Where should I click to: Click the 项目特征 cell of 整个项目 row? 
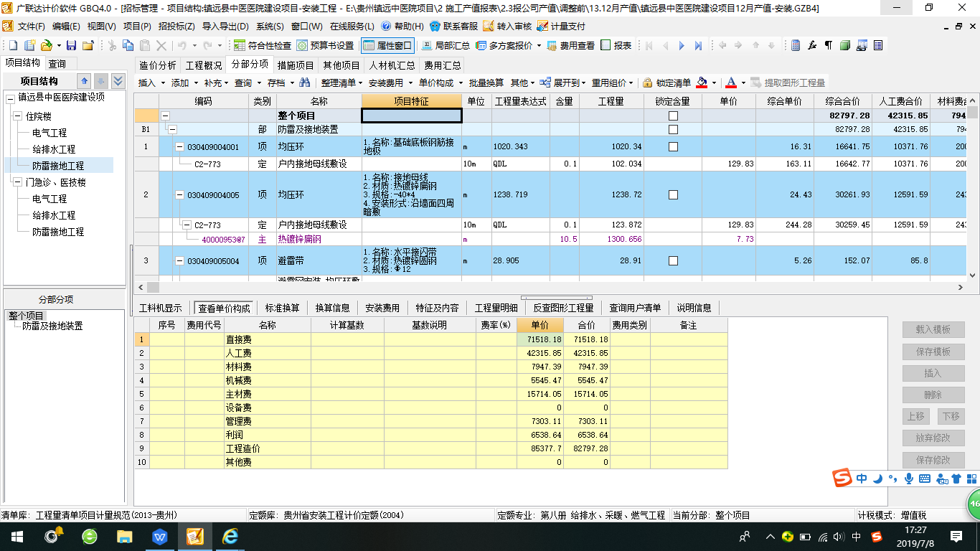click(412, 116)
